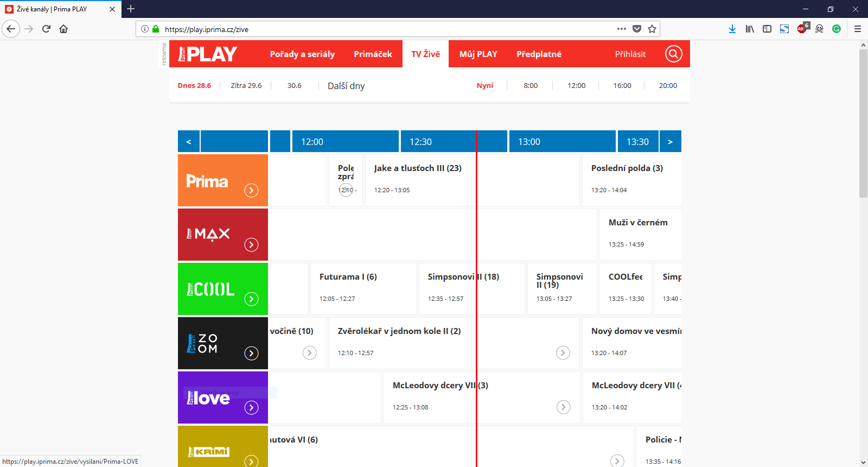Screen dimensions: 868x467
Task: Open Primáček menu item
Action: coord(373,54)
